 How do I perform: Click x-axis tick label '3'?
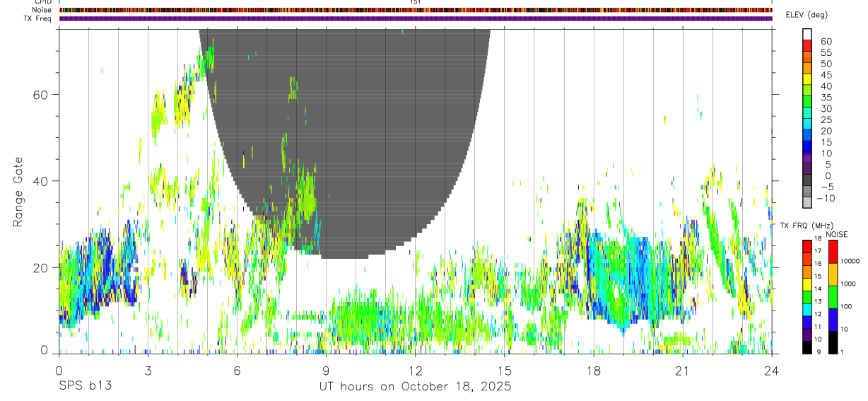pos(148,371)
